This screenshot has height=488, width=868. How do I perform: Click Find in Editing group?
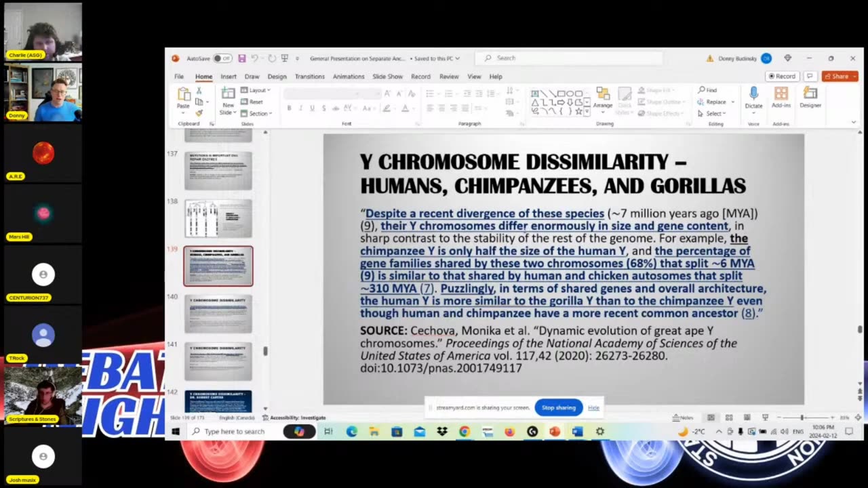707,90
